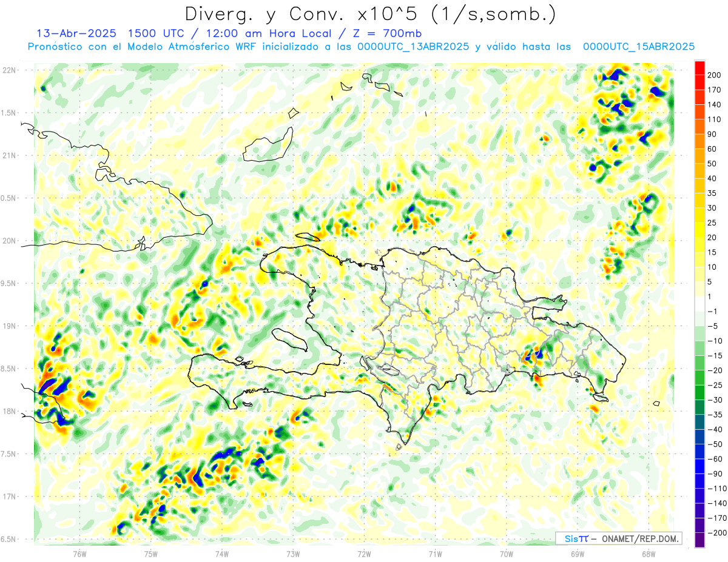Click the '70W' longitude label
This screenshot has height=562, width=728.
[x=506, y=554]
